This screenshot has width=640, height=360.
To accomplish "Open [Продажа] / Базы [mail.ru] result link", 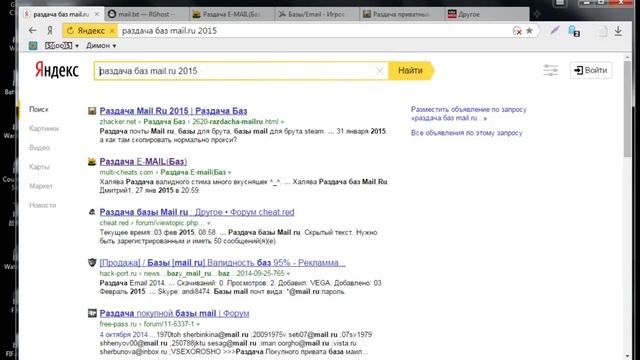I will tap(222, 262).
